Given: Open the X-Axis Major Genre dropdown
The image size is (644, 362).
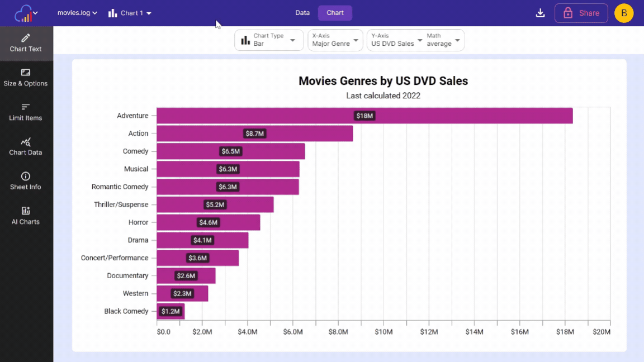Looking at the screenshot, I should coord(335,40).
